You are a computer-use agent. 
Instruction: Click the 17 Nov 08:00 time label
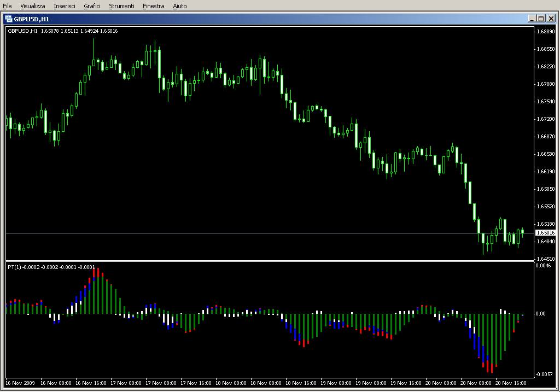(x=161, y=383)
